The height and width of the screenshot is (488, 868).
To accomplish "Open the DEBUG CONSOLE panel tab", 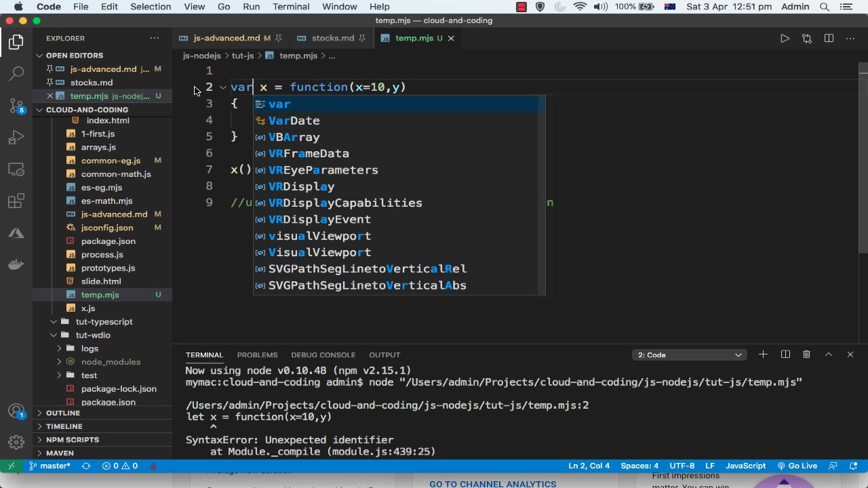I will pos(323,354).
